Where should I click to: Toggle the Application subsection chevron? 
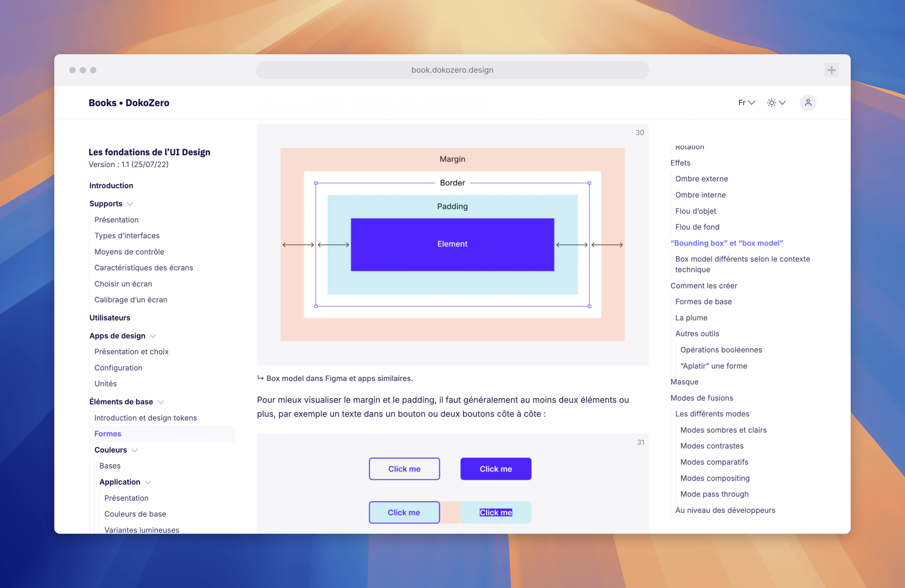[148, 482]
